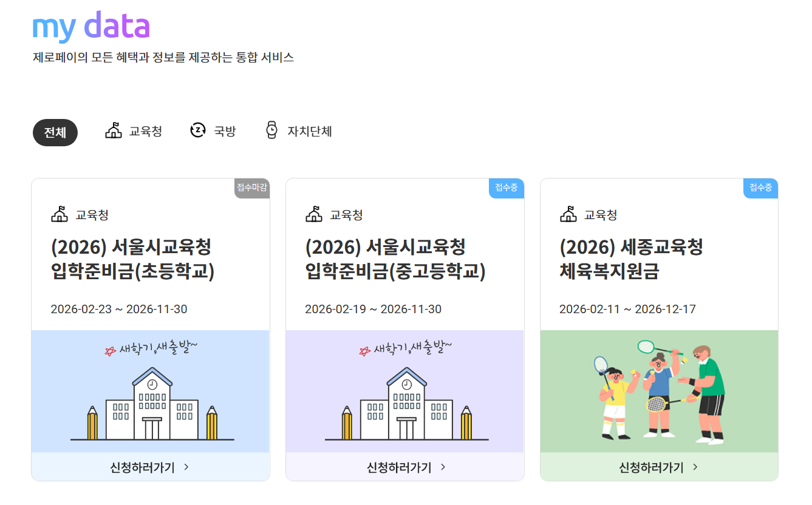Select the 국방 filter tab
The width and height of the screenshot is (812, 505).
pos(213,130)
